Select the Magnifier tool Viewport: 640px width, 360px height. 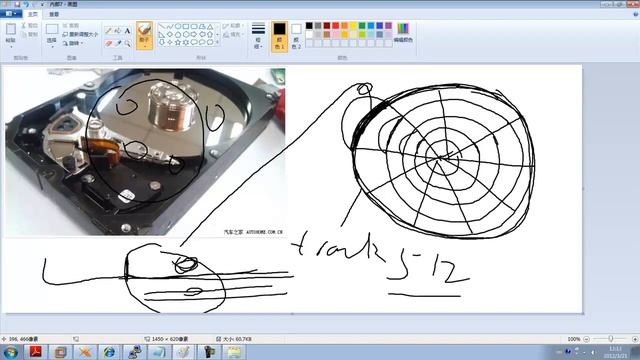coord(127,43)
